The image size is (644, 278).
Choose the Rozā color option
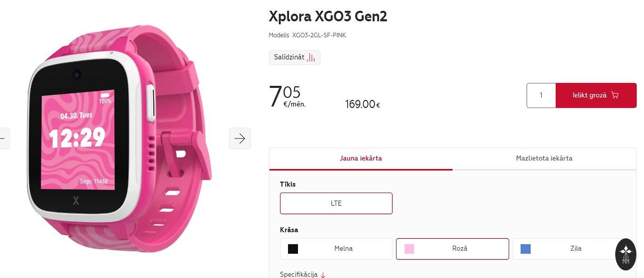tap(453, 249)
